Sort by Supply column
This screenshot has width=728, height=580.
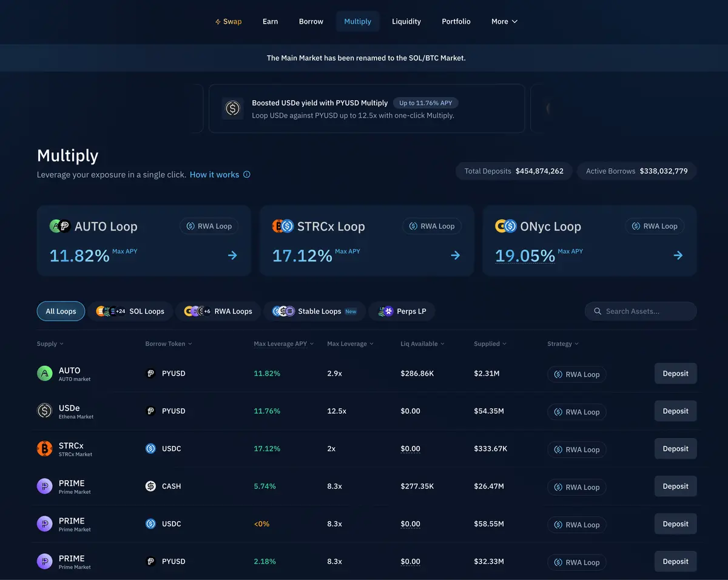point(50,344)
